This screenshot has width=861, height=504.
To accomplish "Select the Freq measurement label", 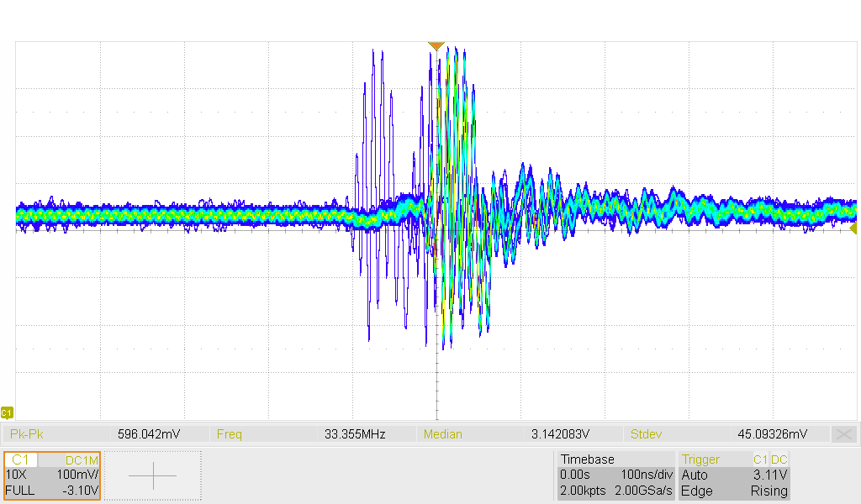I will pyautogui.click(x=229, y=434).
